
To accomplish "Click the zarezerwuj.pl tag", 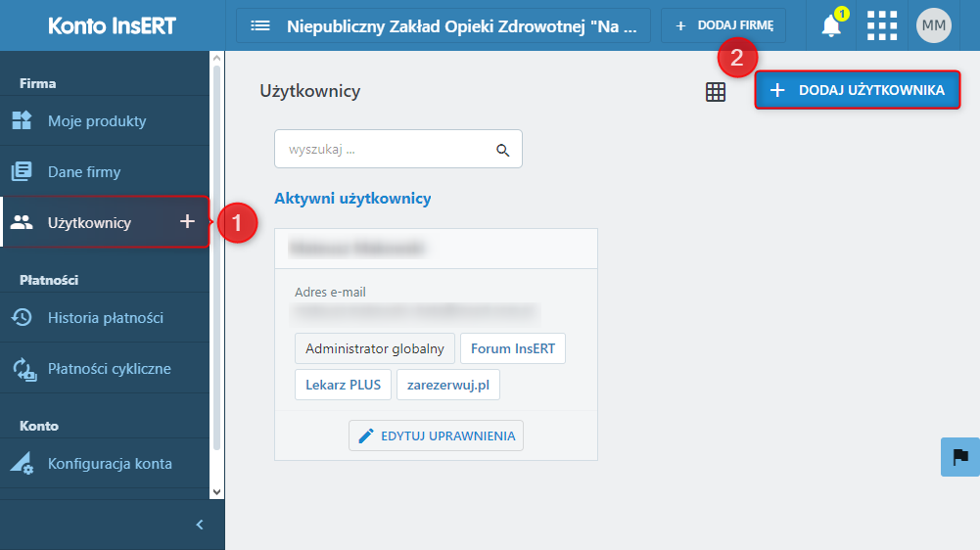I will pos(448,385).
